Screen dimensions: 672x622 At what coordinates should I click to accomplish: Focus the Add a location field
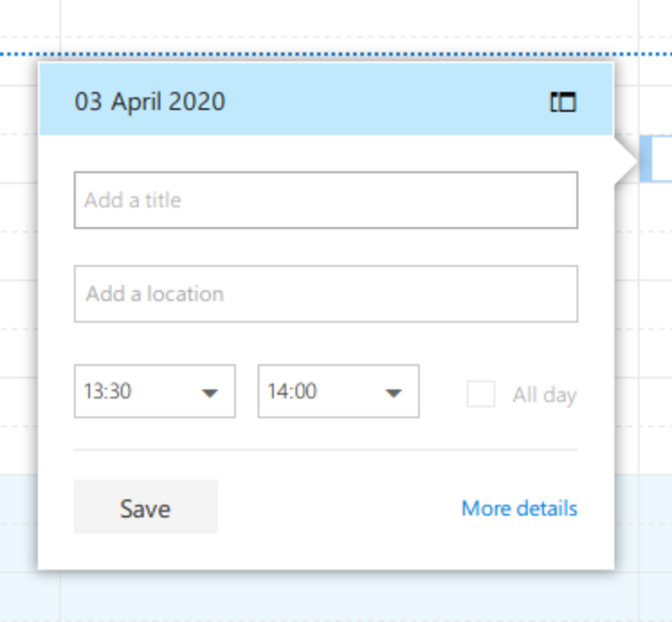326,294
